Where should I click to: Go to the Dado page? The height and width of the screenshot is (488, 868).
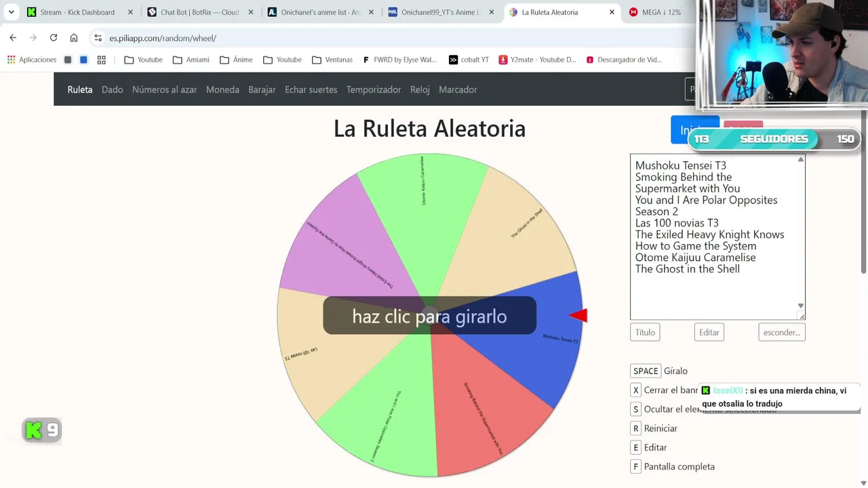113,89
